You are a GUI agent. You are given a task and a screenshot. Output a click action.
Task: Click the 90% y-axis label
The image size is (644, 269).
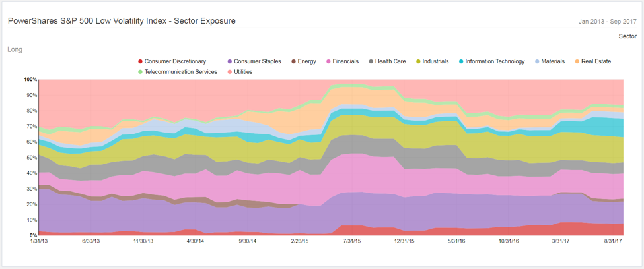(x=32, y=95)
